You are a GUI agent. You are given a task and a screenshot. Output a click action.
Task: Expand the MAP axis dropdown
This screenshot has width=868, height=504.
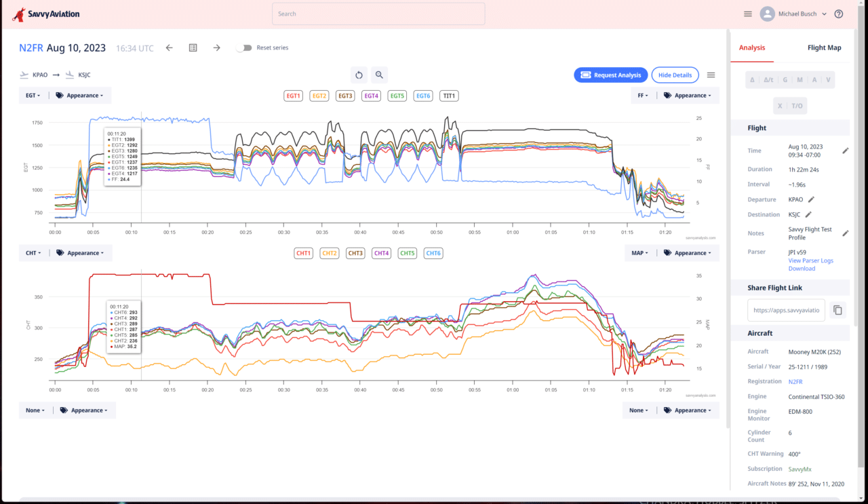[x=639, y=253]
